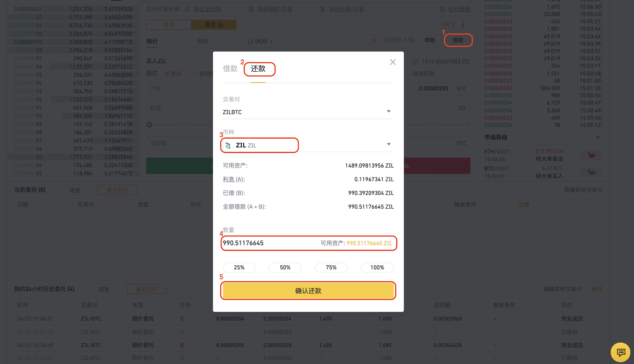Open the VIP 0 vertical dots menu

(x=463, y=24)
